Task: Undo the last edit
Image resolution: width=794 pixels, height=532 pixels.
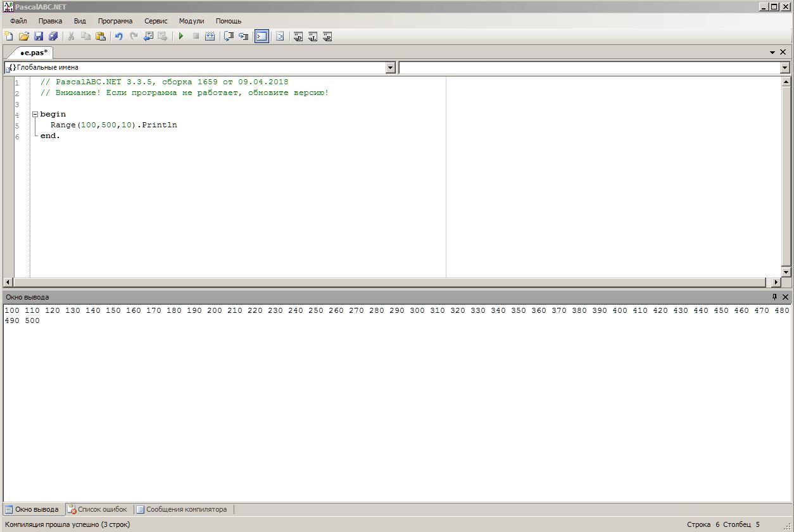Action: pos(119,37)
